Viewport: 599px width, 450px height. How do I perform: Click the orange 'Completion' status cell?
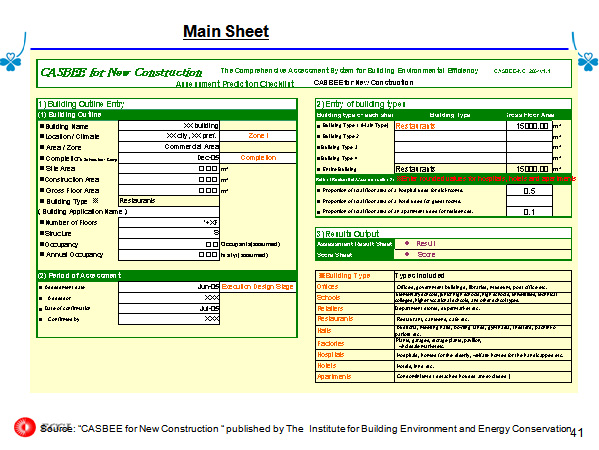pos(258,158)
